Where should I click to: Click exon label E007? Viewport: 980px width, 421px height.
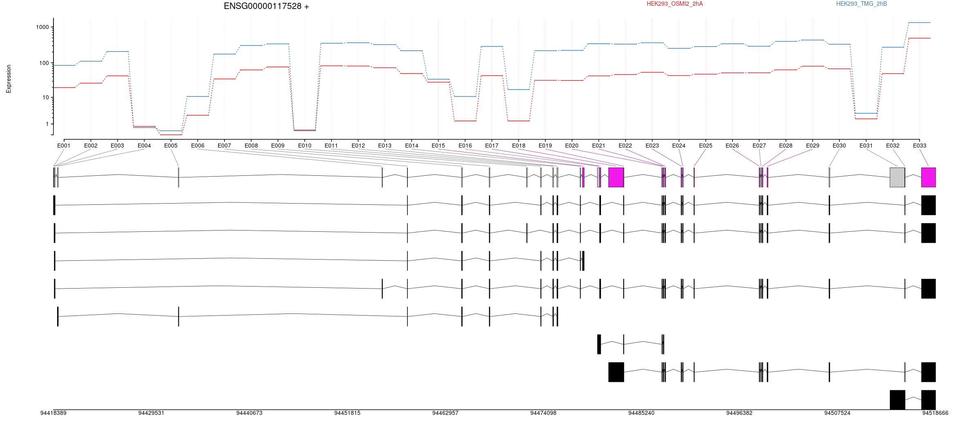[224, 146]
